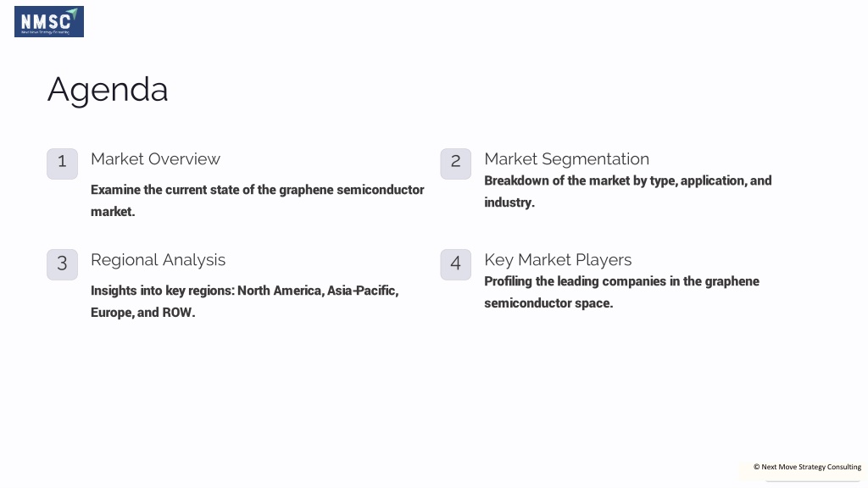Click the Next Move Strategy Consulting copyright text
Viewport: 868px width, 488px height.
(x=807, y=467)
